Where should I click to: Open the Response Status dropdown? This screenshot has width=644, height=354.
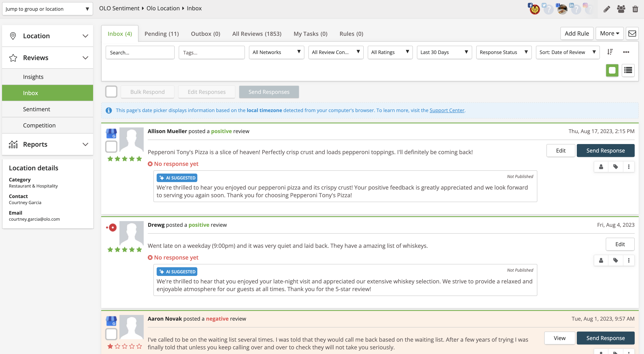tap(504, 52)
